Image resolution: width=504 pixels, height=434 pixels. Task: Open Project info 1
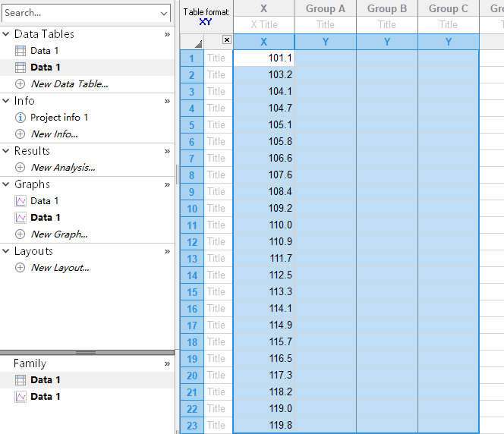[59, 118]
